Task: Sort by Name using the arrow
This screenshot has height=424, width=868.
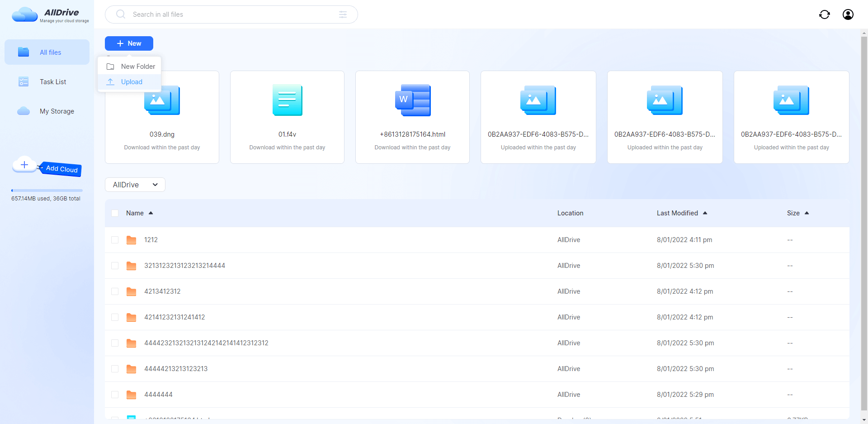Action: (x=151, y=213)
